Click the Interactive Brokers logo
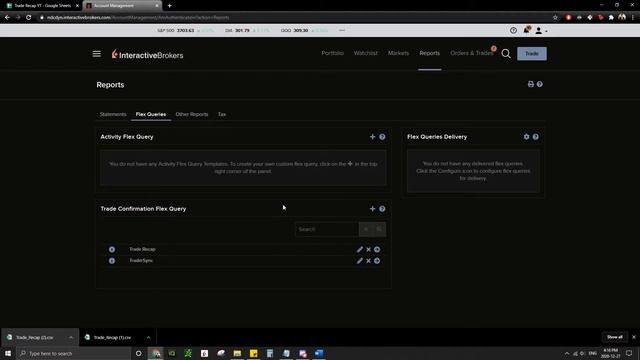640x360 pixels. 147,55
